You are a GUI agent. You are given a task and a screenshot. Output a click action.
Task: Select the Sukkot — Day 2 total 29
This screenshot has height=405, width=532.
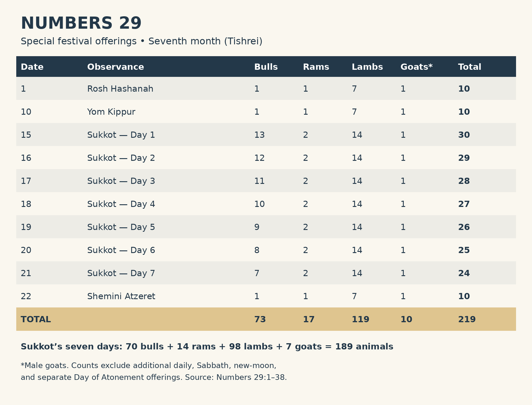464,158
